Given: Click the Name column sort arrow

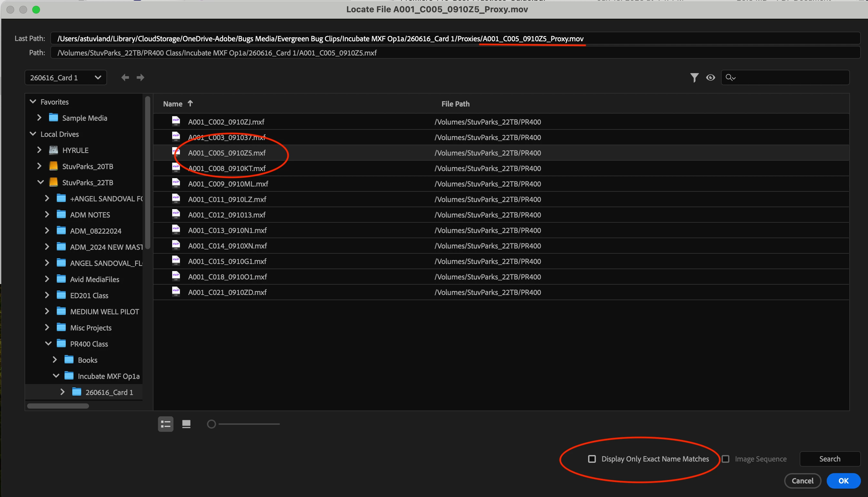Looking at the screenshot, I should click(x=190, y=103).
